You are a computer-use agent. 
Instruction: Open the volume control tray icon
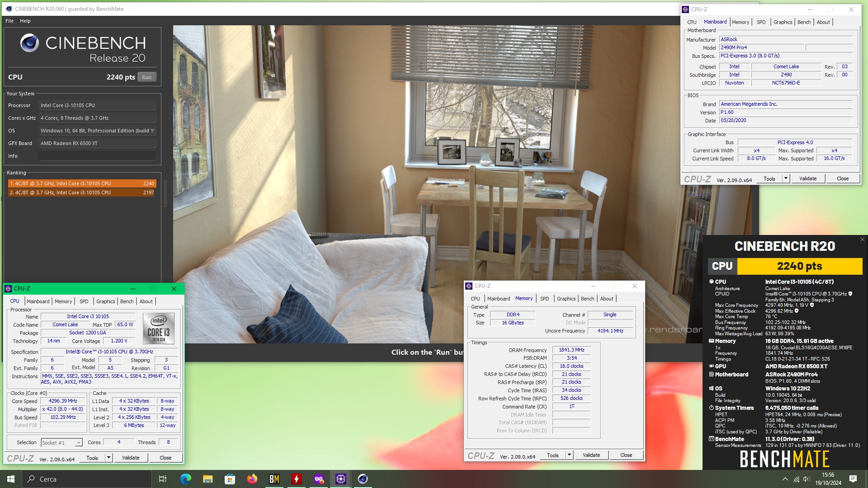click(x=807, y=479)
